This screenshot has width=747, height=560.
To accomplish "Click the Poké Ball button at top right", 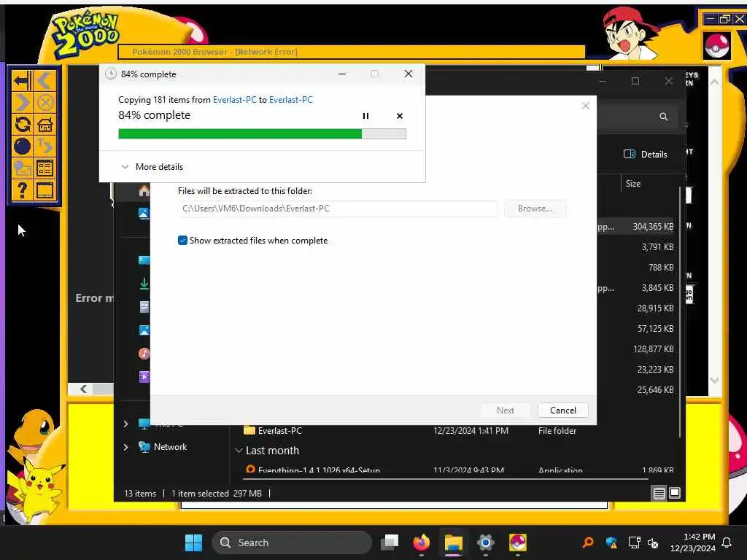I will pyautogui.click(x=716, y=46).
